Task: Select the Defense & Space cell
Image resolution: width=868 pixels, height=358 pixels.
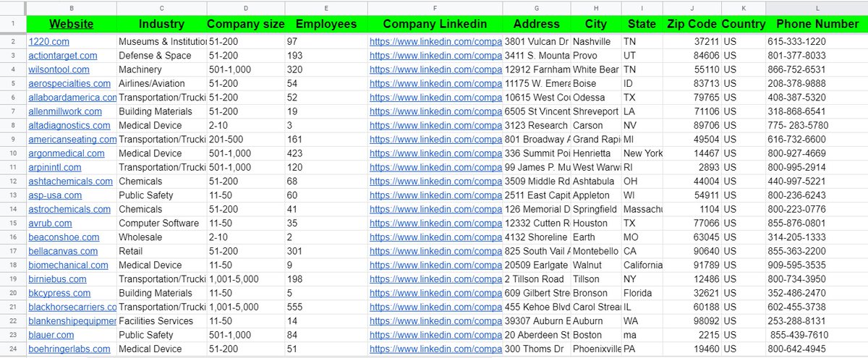Action: coord(161,56)
